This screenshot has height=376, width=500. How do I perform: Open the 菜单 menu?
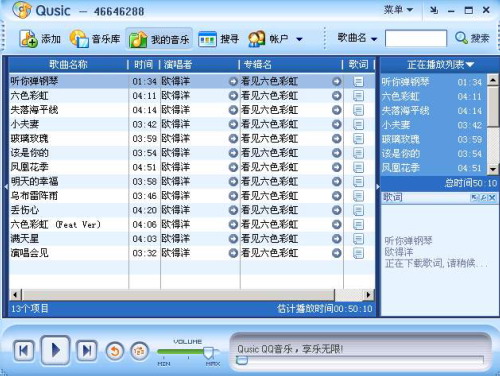tap(398, 10)
